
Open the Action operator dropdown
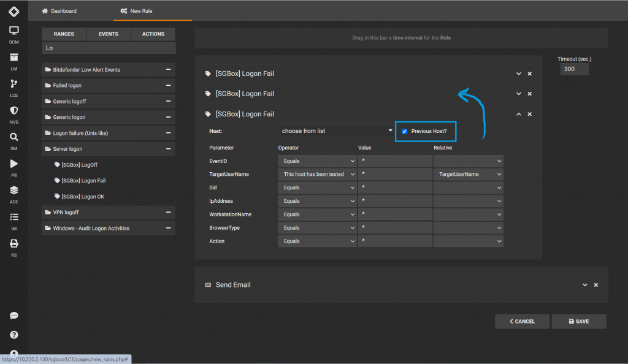pos(317,241)
